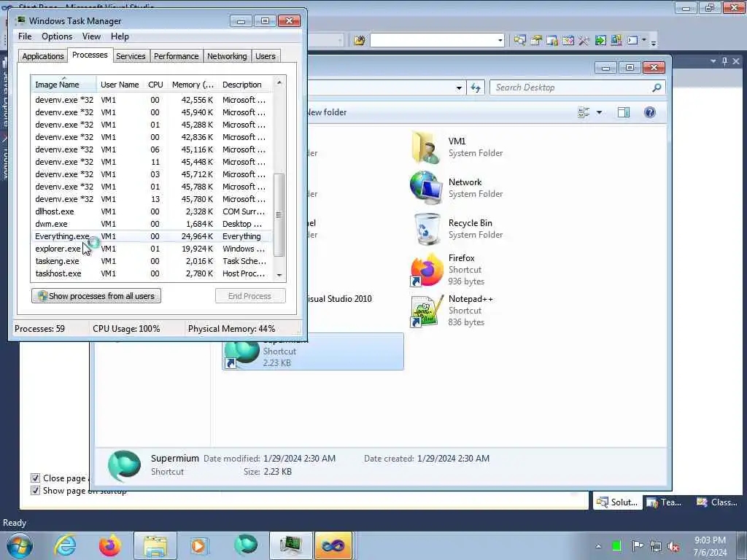
Task: Click Task Manager taskbar button
Action: pos(290,545)
